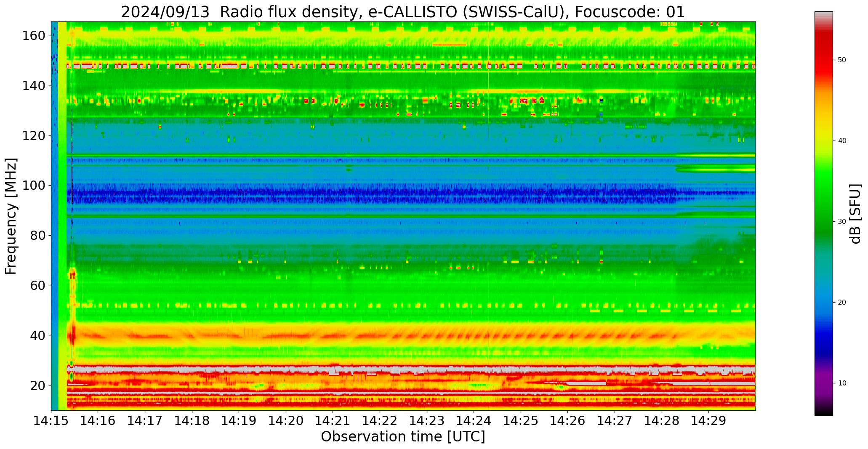The width and height of the screenshot is (868, 449).
Task: Select the 14:24 time tick label
Action: (474, 420)
